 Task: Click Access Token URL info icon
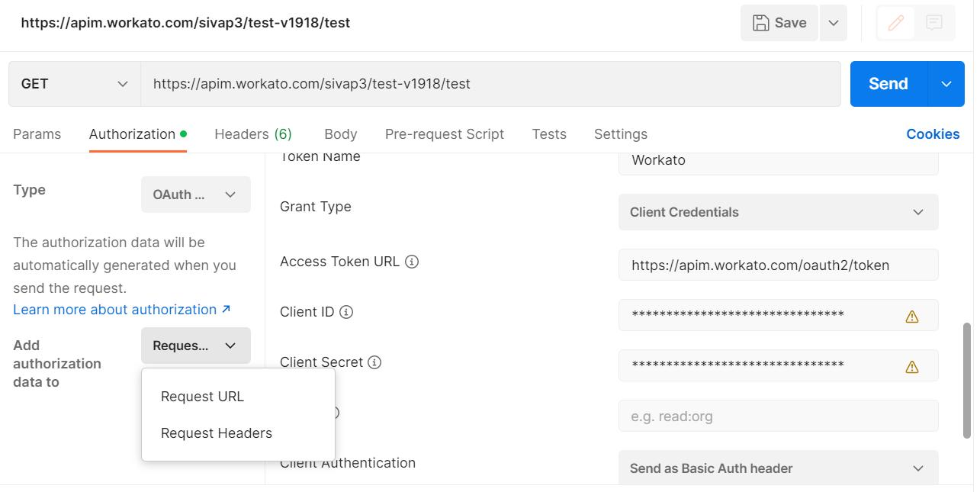click(x=412, y=262)
